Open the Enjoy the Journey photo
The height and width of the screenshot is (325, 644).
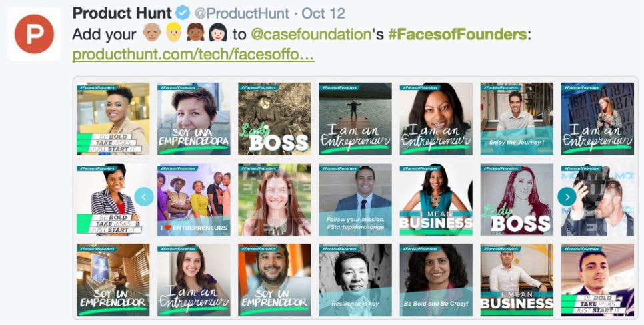(x=517, y=119)
